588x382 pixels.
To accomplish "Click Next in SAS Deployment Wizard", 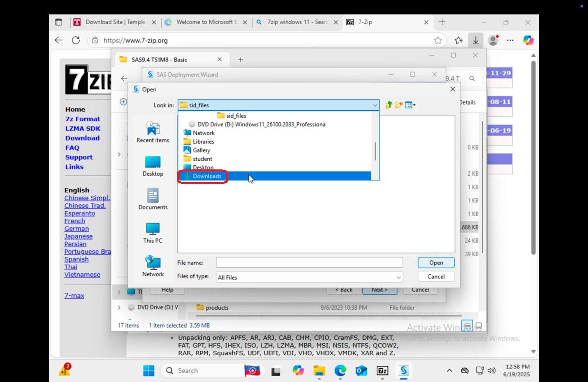I will coord(380,290).
